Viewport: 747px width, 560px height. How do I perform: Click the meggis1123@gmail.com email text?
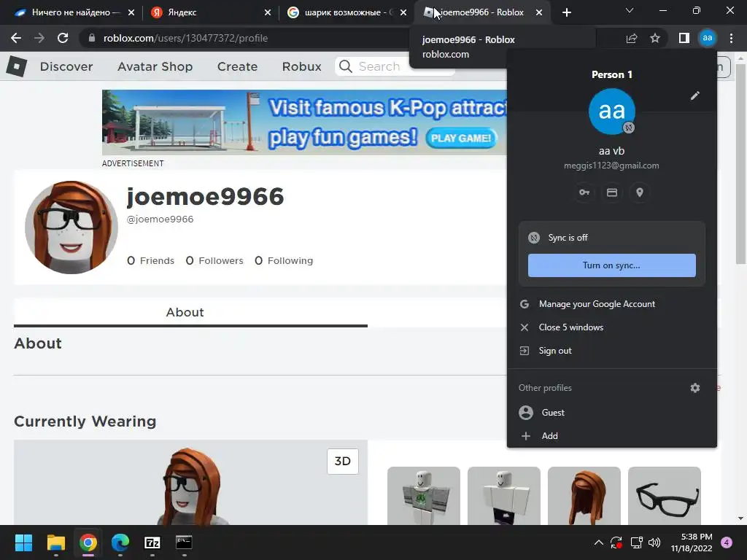612,166
